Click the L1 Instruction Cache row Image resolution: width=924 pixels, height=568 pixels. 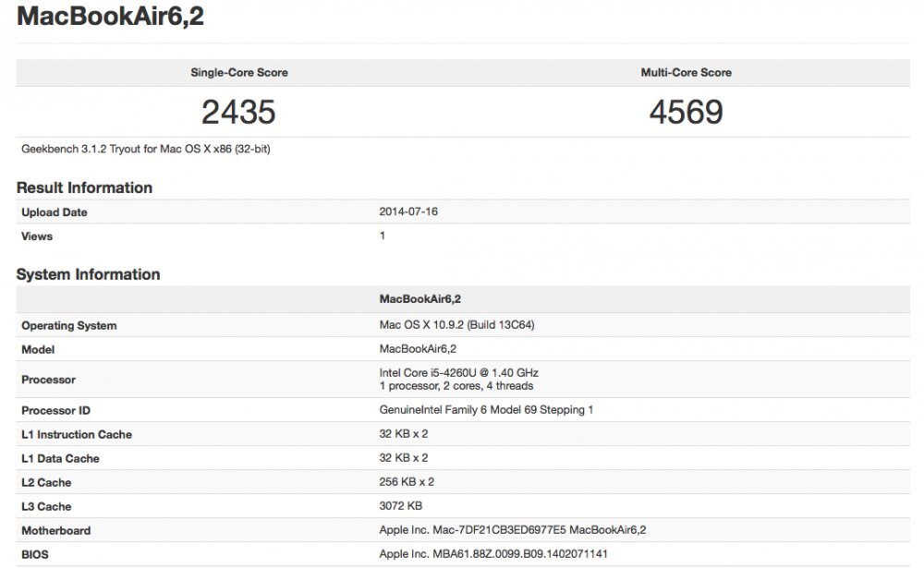coord(77,434)
